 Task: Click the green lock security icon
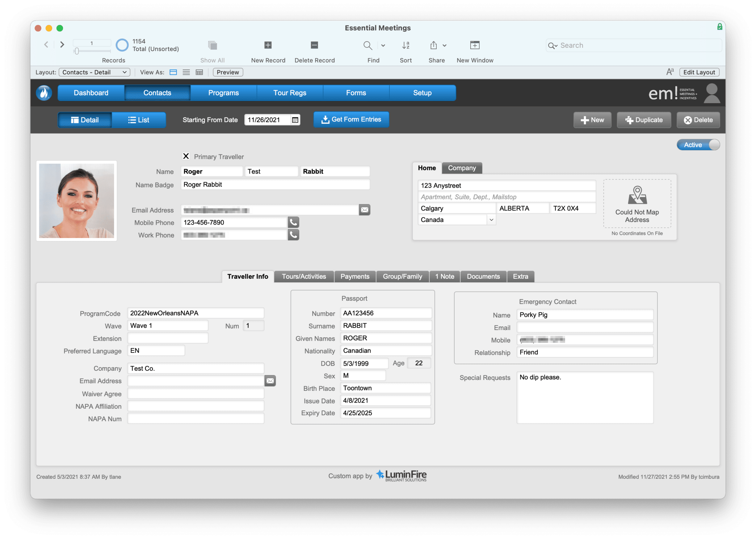pos(720,27)
